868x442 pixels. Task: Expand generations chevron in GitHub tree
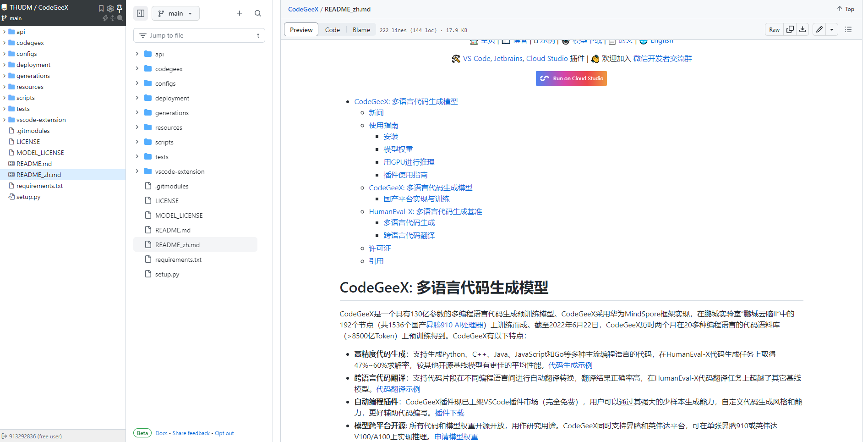(x=137, y=112)
